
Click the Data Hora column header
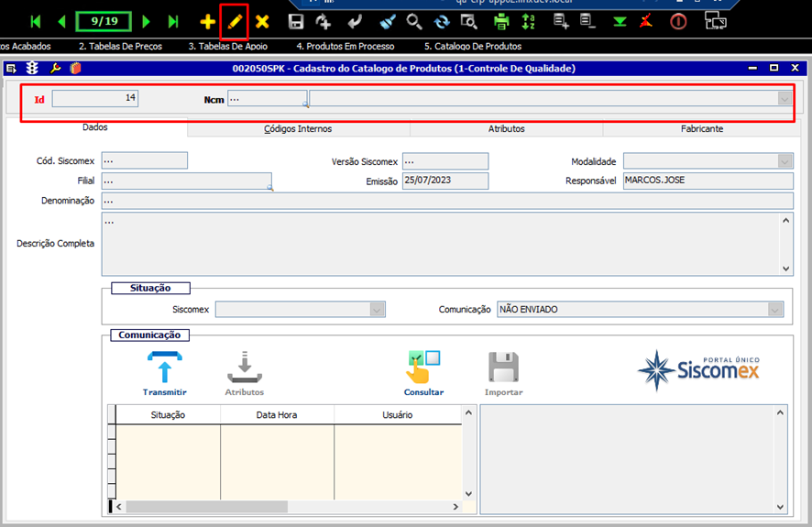tap(277, 414)
